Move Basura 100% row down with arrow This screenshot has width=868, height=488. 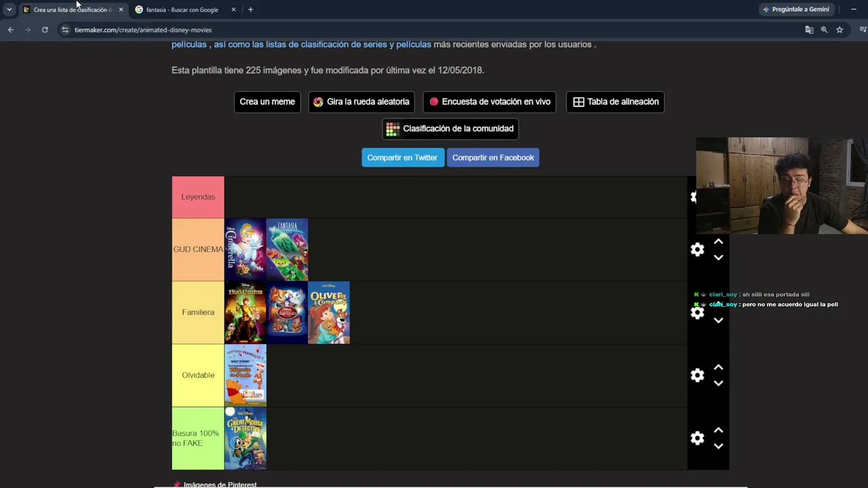pos(718,447)
